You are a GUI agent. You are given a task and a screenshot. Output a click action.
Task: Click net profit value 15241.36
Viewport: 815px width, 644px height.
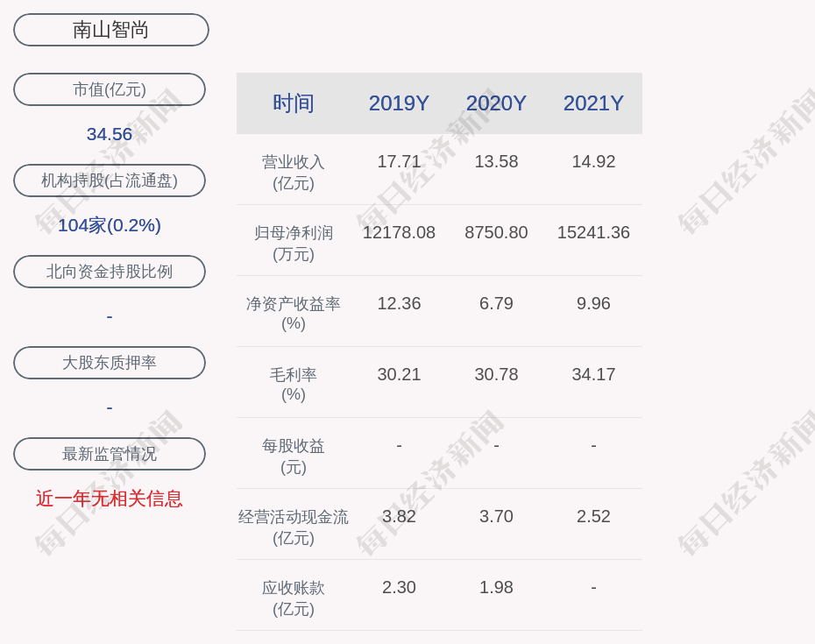593,232
